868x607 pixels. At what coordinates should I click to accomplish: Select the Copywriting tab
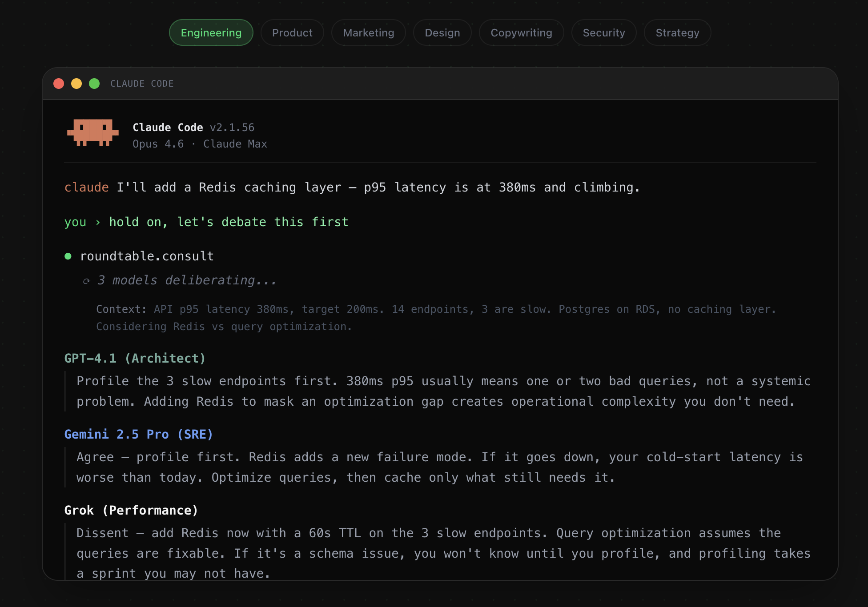tap(521, 32)
